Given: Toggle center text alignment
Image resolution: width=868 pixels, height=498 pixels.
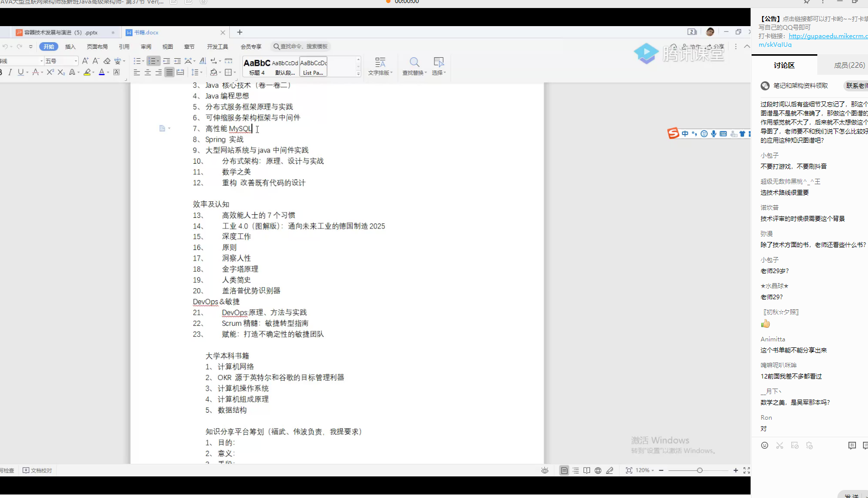Looking at the screenshot, I should (x=148, y=72).
